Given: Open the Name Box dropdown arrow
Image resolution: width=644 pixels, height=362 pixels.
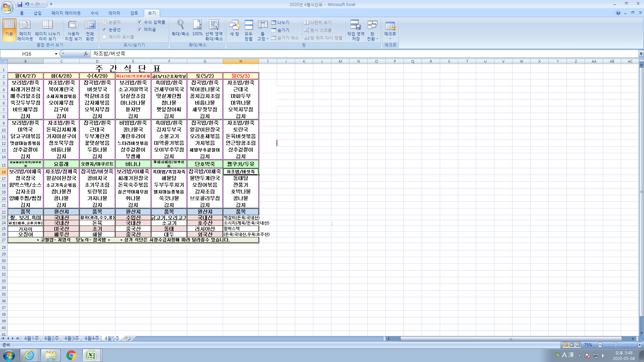Looking at the screenshot, I should click(x=56, y=54).
